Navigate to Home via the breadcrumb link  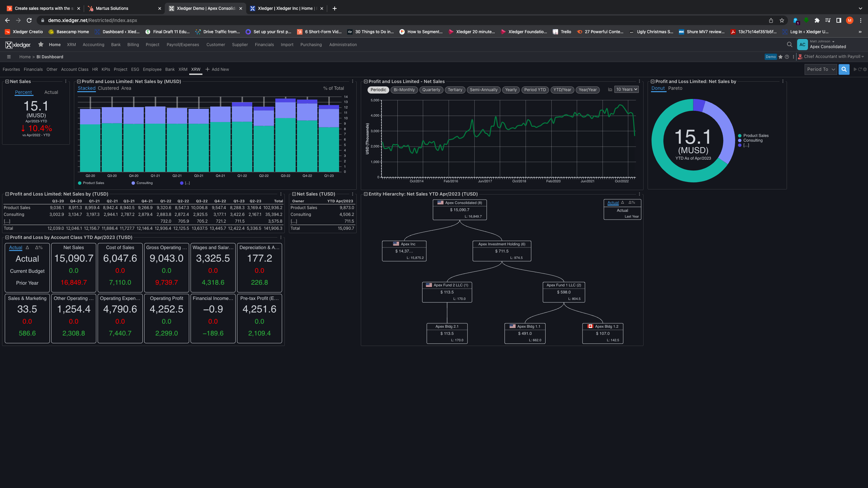[x=25, y=57]
